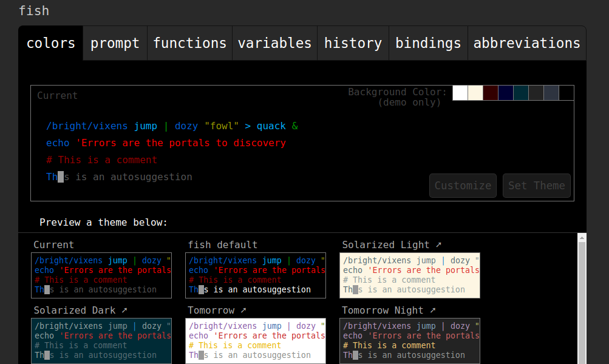Choose the cream background color swatch
609x364 pixels.
[475, 93]
